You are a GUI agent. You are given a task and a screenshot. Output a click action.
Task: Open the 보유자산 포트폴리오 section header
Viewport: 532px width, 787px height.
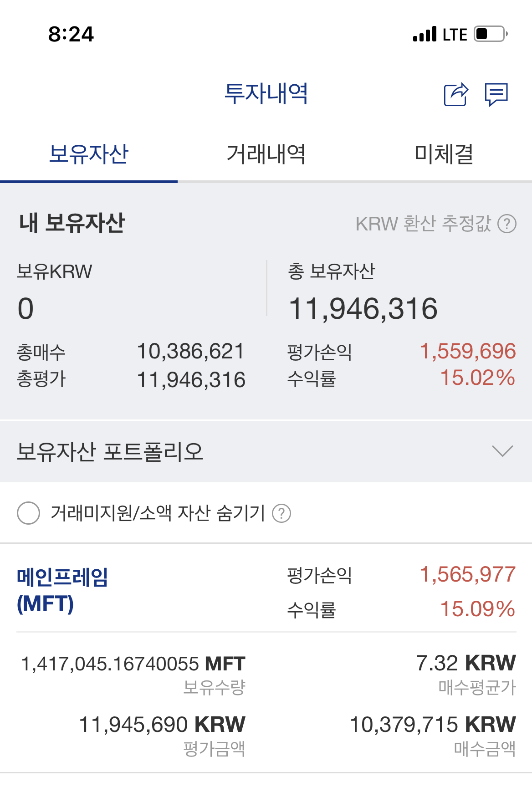click(266, 451)
